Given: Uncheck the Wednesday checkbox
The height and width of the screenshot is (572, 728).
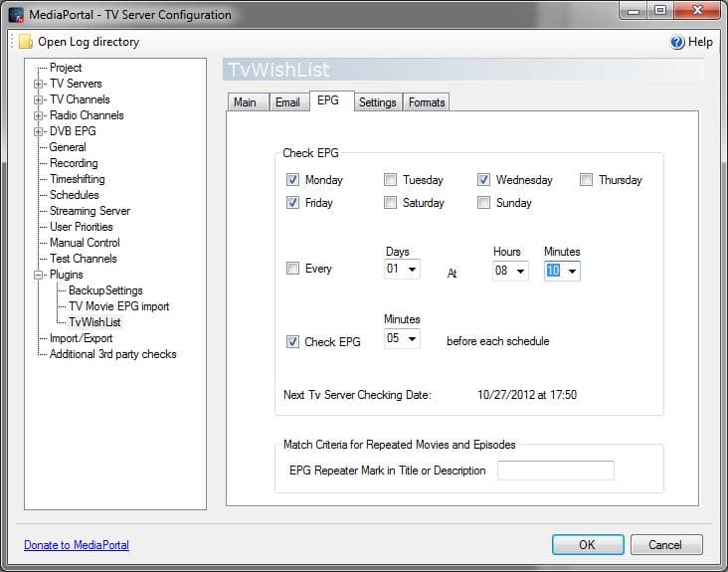Looking at the screenshot, I should point(483,180).
